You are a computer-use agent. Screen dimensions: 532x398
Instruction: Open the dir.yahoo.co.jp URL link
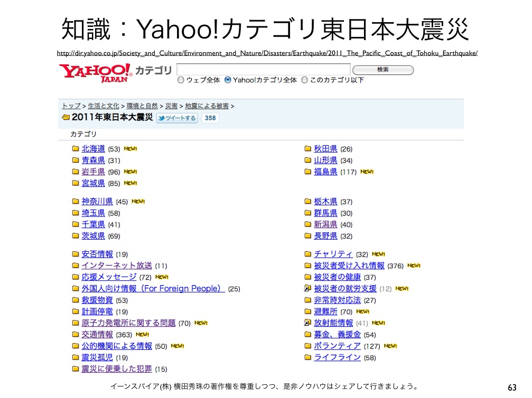pos(267,53)
